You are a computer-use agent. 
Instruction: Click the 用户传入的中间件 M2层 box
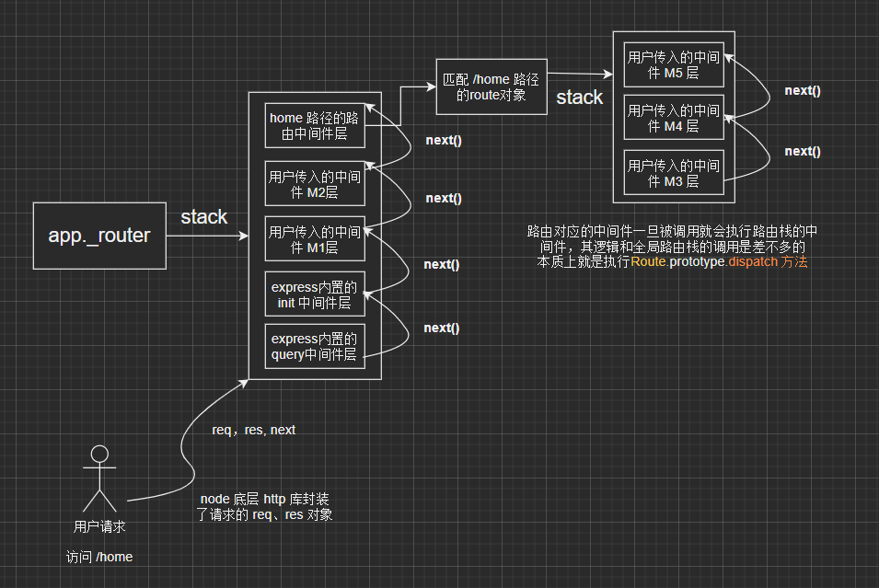click(315, 184)
